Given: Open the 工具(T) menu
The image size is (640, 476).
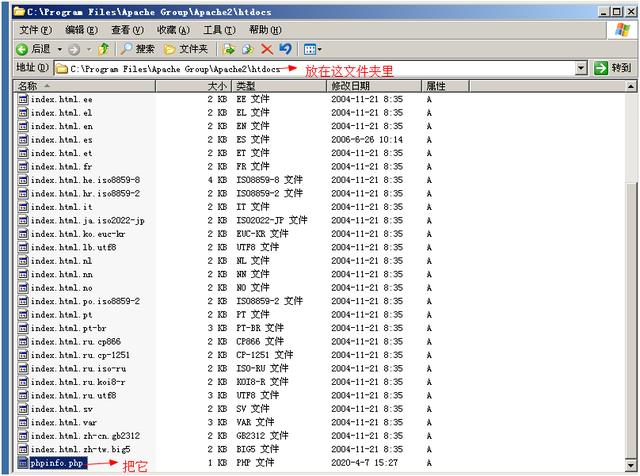Looking at the screenshot, I should pyautogui.click(x=219, y=30).
